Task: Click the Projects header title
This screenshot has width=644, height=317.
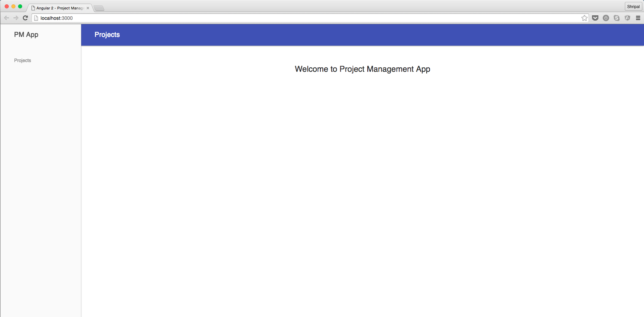Action: (107, 35)
